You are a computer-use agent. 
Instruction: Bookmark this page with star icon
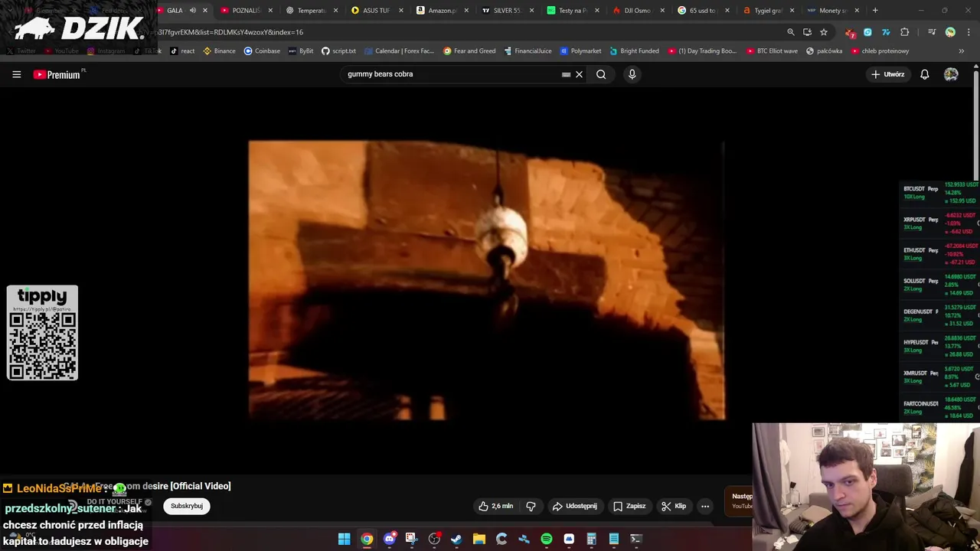[824, 32]
